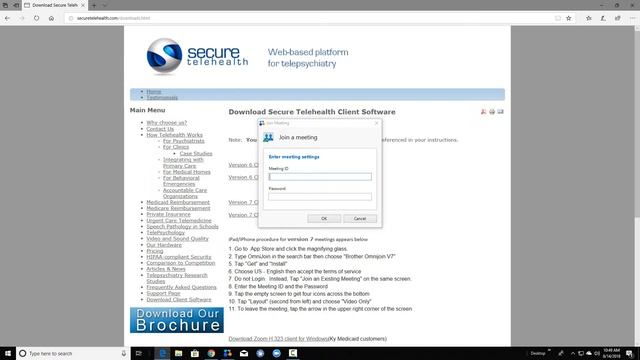
Task: Open the Why choose us? menu link
Action: (167, 122)
